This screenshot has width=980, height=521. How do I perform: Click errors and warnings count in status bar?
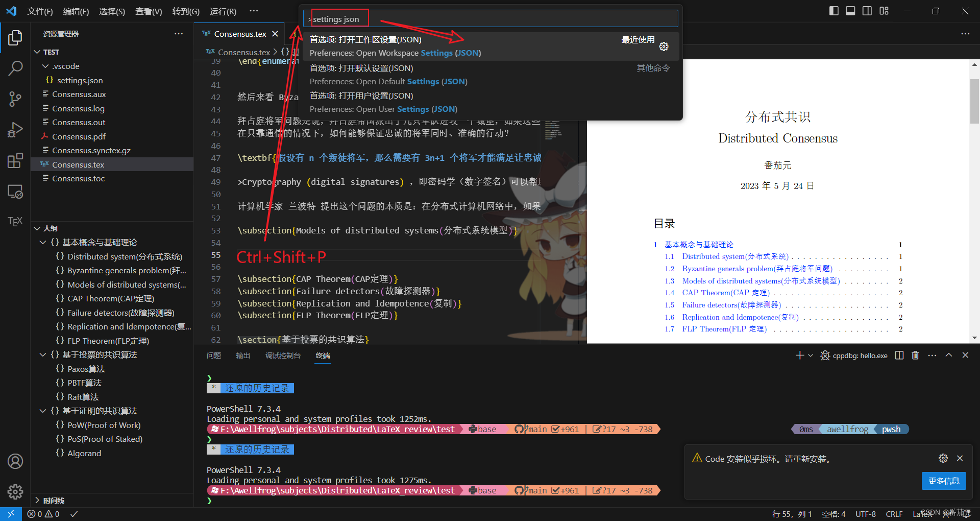(x=43, y=514)
